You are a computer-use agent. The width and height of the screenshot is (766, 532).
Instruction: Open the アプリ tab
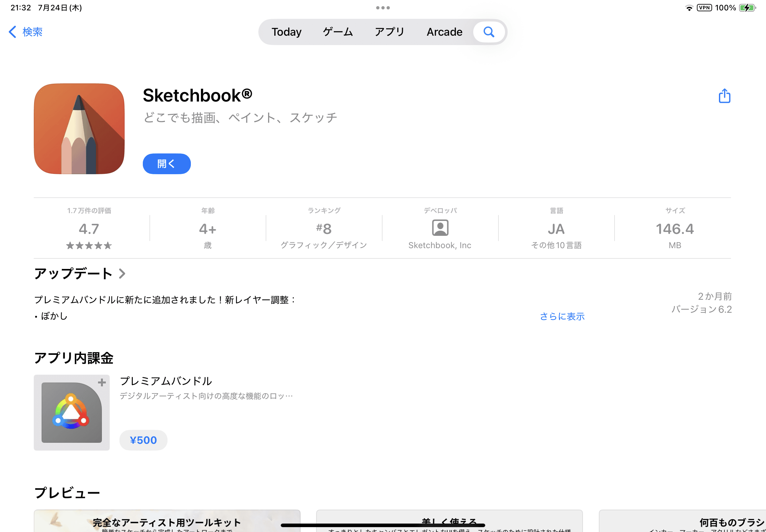tap(389, 32)
